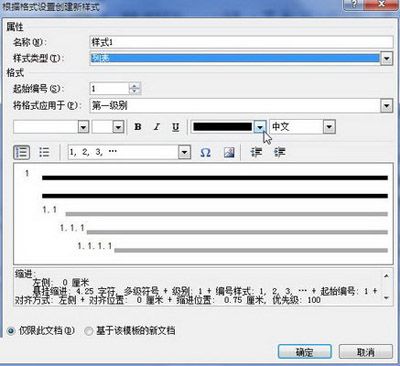Open the 1, 2, 3 numbering style dropdown

pos(184,152)
